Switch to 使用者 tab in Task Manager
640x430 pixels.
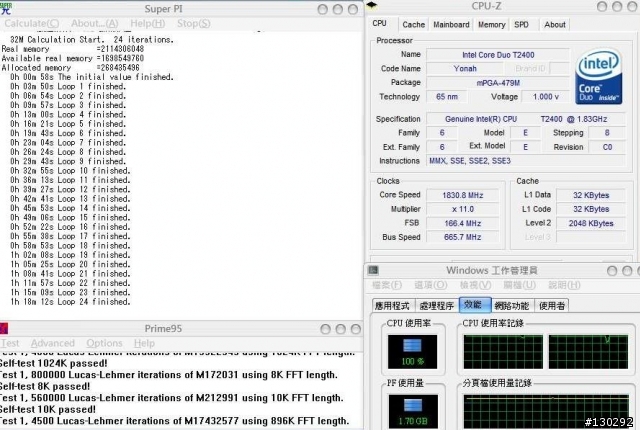click(552, 306)
